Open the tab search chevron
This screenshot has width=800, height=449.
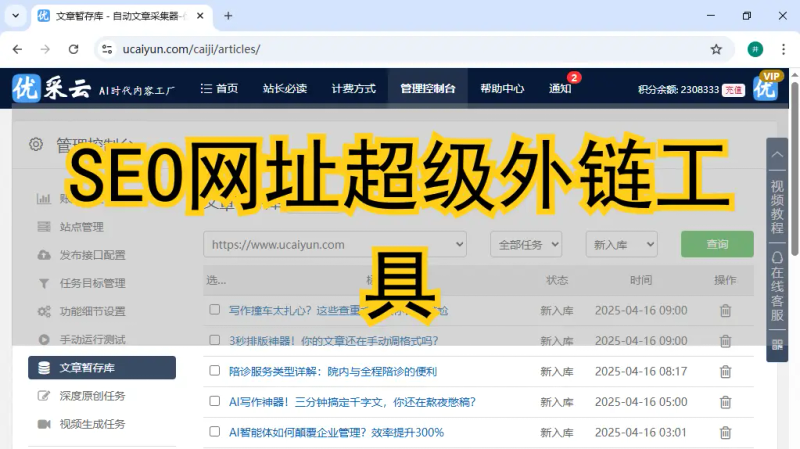tap(16, 16)
